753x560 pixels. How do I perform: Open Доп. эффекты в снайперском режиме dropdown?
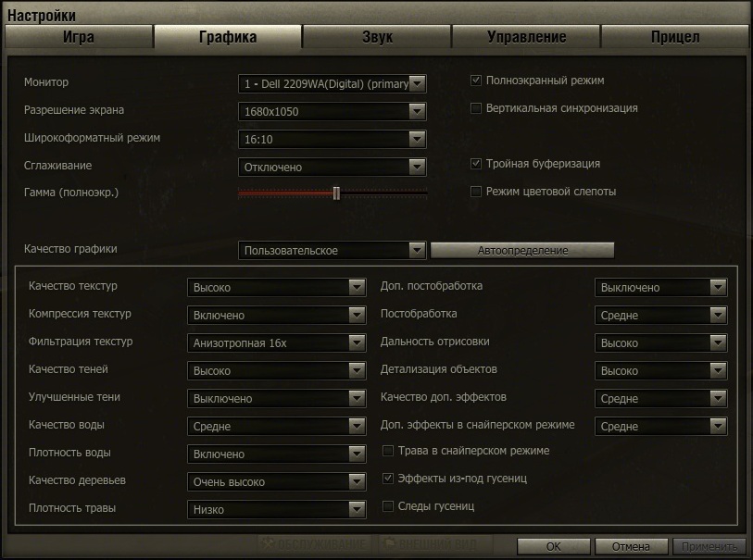pyautogui.click(x=660, y=427)
